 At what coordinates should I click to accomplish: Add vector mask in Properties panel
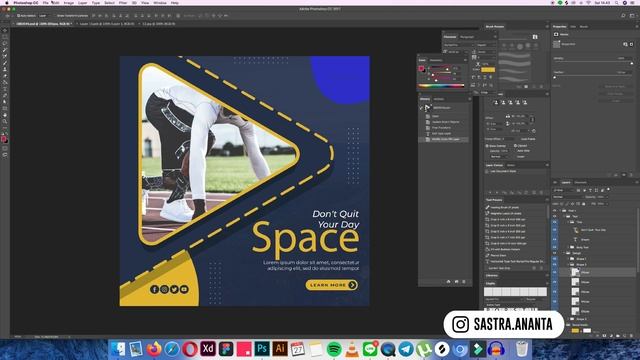point(631,44)
